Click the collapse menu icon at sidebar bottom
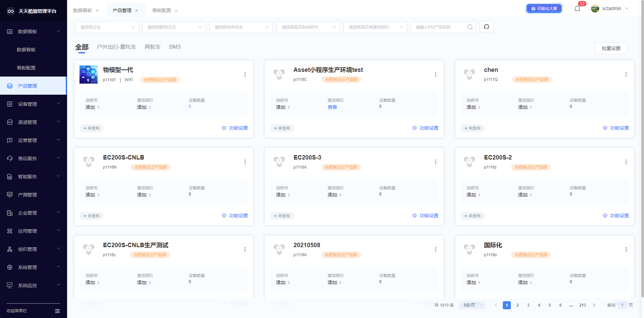 pos(57,311)
